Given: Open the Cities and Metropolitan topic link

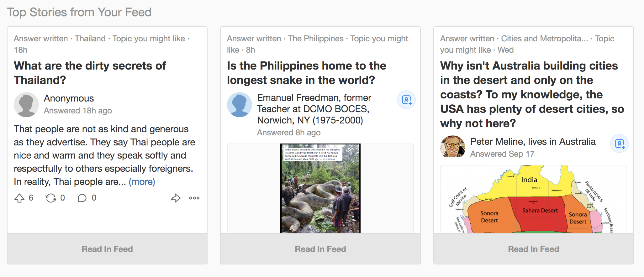Looking at the screenshot, I should coord(545,39).
